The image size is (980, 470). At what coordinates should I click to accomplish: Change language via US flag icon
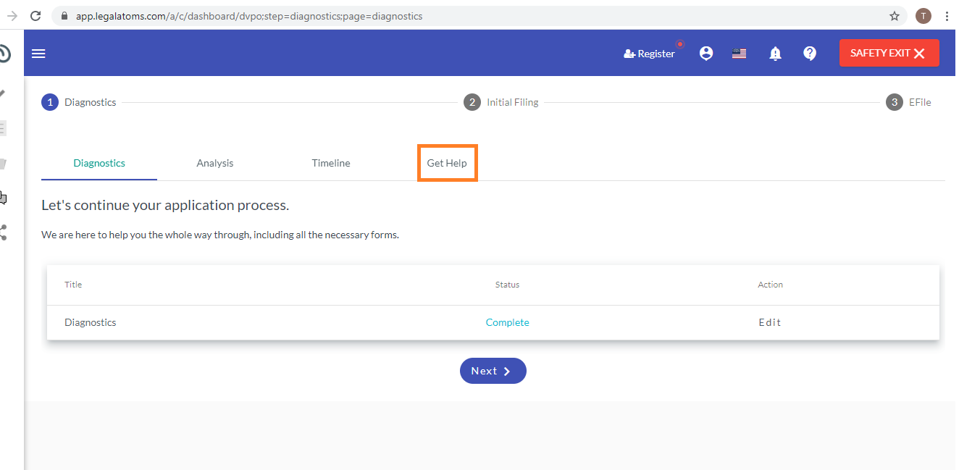pyautogui.click(x=739, y=54)
